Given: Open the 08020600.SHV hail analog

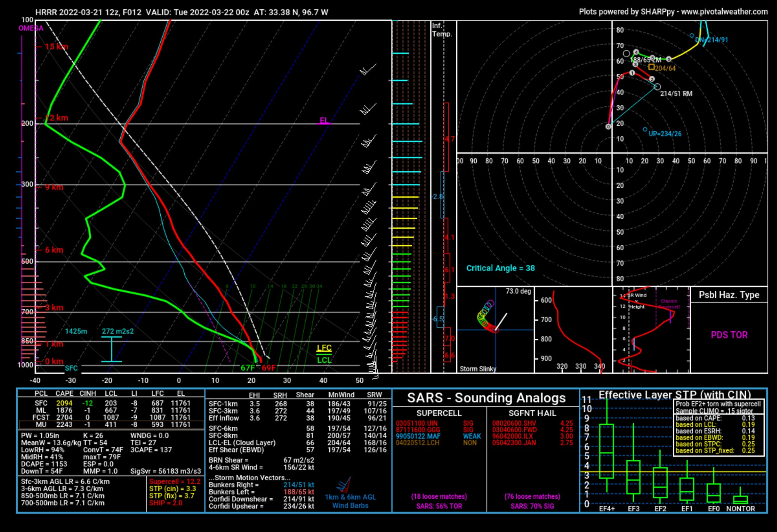Looking at the screenshot, I should (x=514, y=423).
